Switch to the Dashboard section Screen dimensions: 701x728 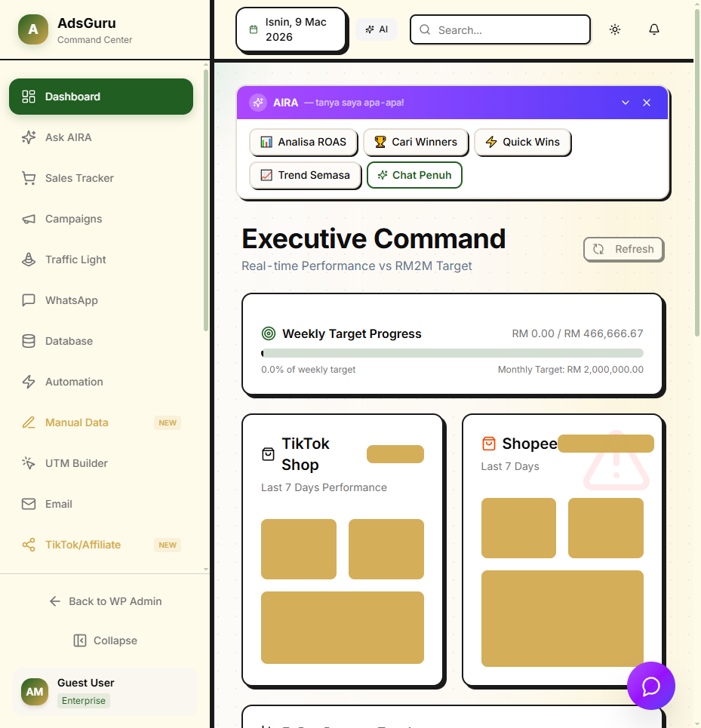72,97
